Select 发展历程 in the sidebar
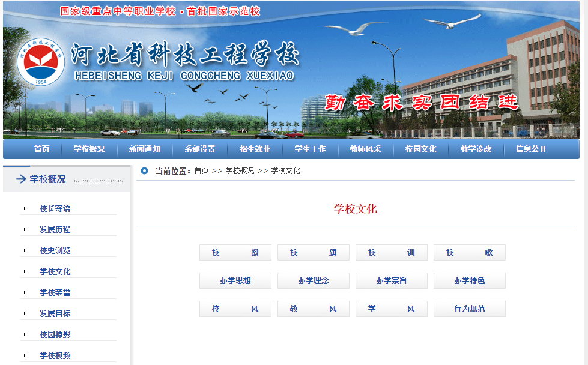Image resolution: width=588 pixels, height=365 pixels. coord(55,229)
